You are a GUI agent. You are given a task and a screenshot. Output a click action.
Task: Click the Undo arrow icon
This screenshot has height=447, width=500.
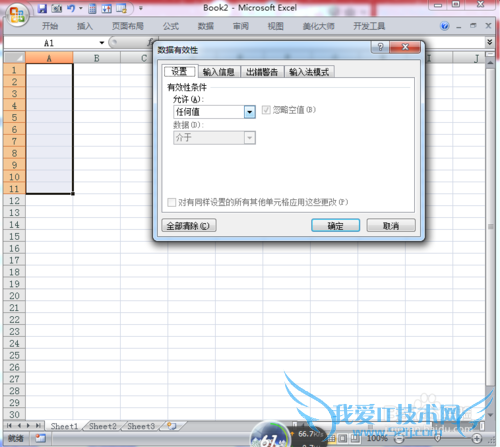71,8
